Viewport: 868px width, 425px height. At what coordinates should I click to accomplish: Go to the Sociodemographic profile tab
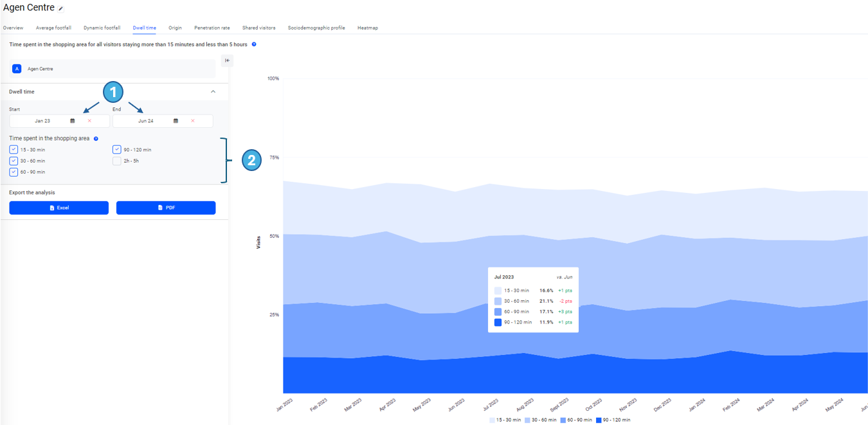click(316, 28)
